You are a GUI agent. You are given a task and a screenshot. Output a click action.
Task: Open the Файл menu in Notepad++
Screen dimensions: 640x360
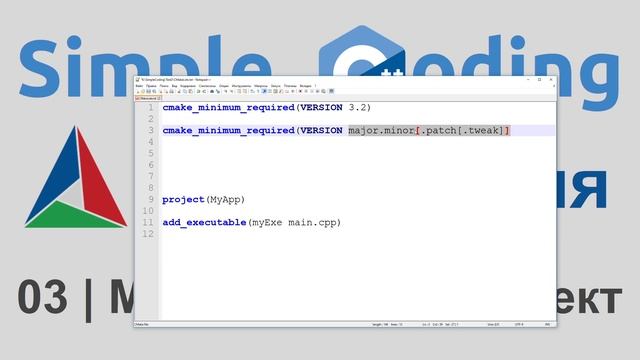point(139,86)
